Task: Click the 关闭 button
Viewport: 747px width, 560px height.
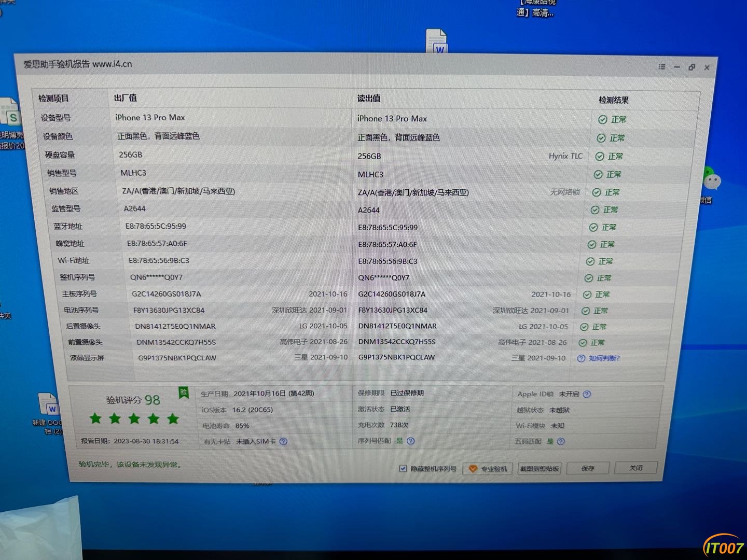Action: (636, 468)
